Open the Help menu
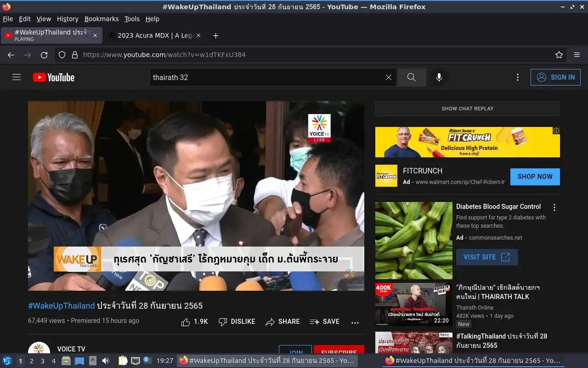This screenshot has width=588, height=368. (x=153, y=19)
